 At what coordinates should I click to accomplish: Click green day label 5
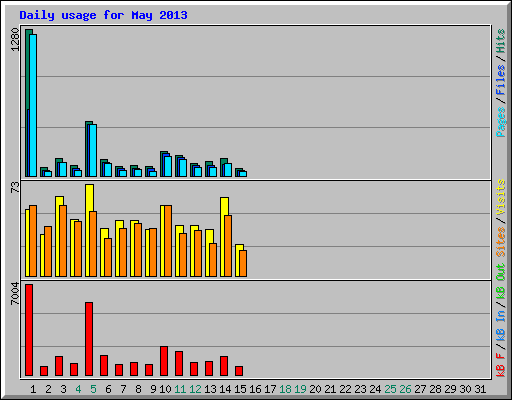93,389
